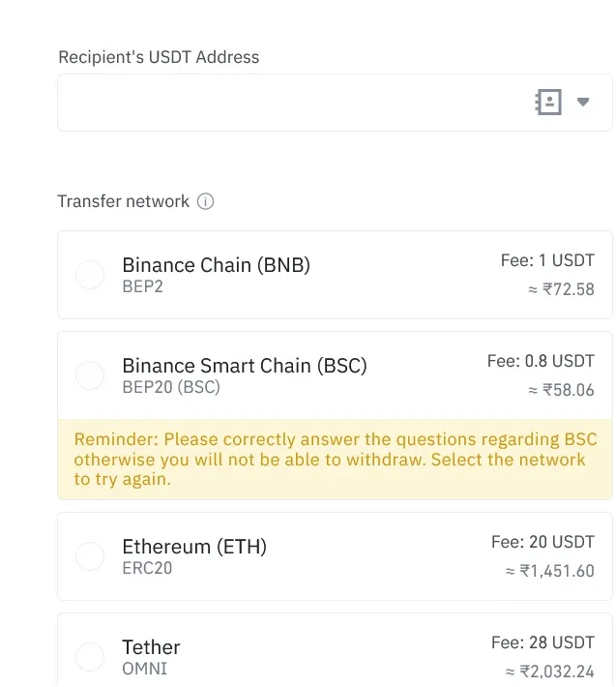
Task: Click the BEP2 network sublabel
Action: coord(143,286)
